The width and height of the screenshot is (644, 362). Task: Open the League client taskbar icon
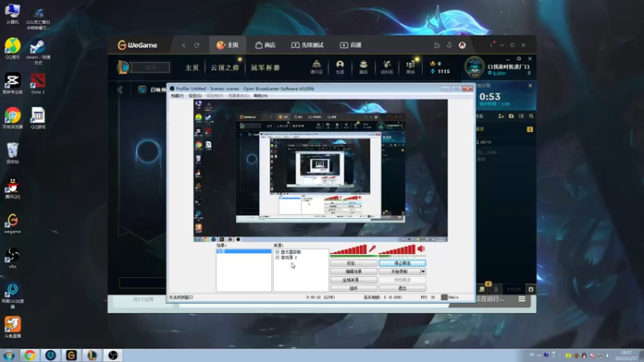pos(92,355)
